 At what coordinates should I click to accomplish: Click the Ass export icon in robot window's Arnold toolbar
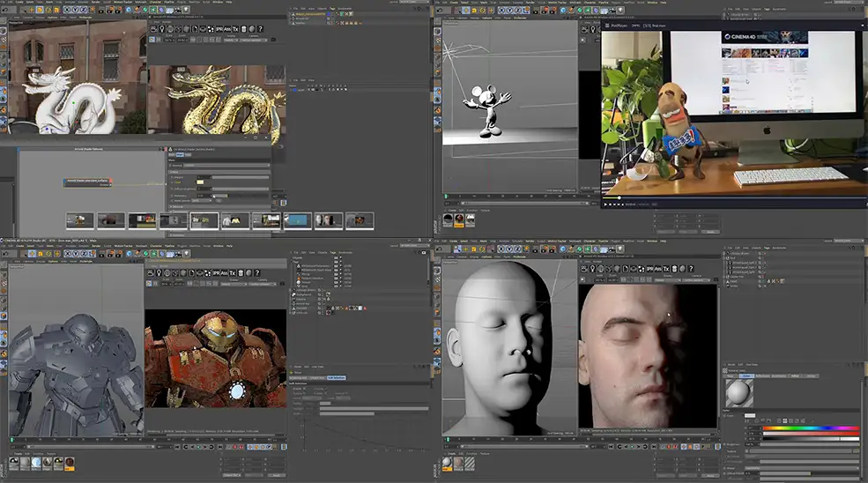(224, 272)
